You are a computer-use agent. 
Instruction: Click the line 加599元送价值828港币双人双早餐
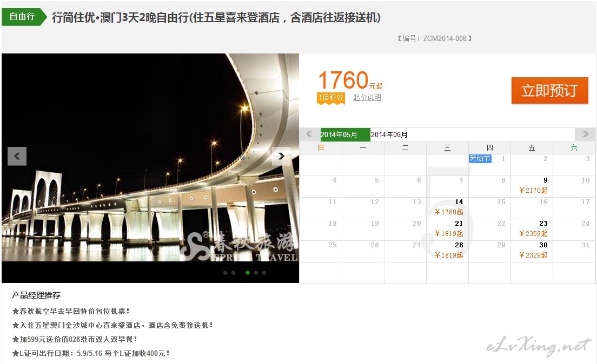(75, 339)
